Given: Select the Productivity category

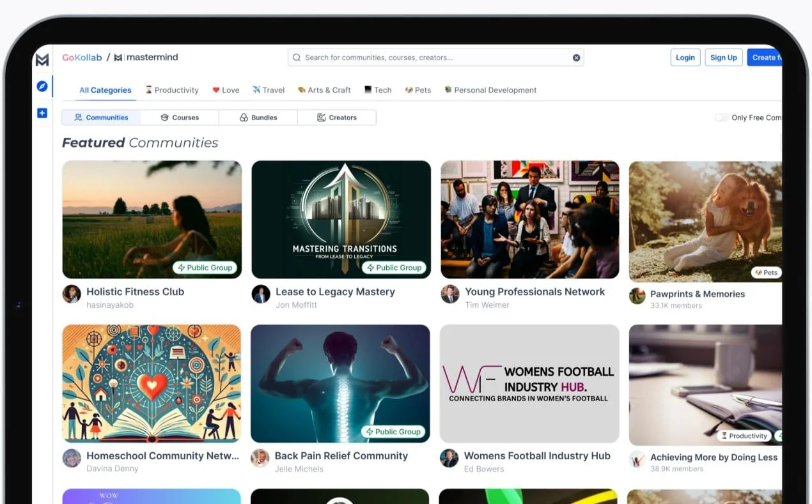Looking at the screenshot, I should pos(172,90).
